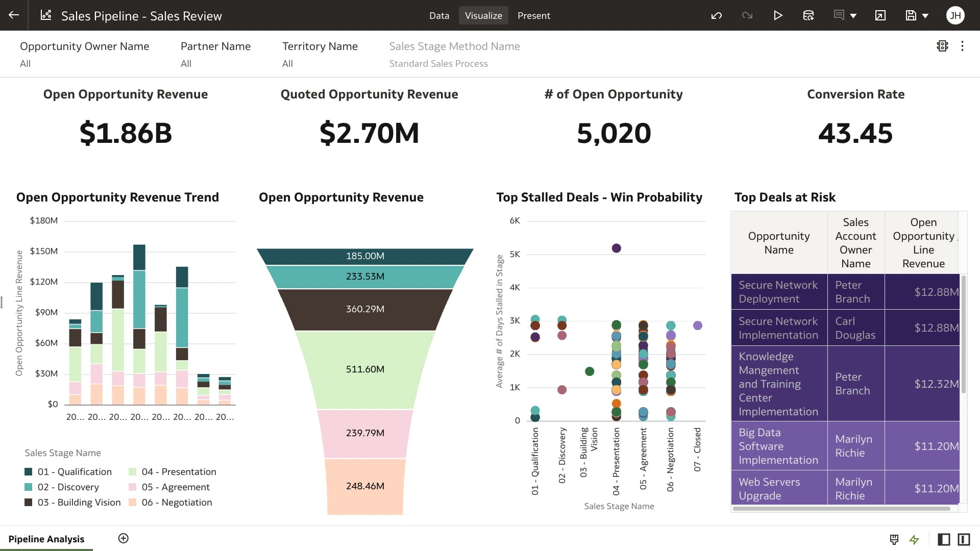This screenshot has width=980, height=551.
Task: Click the Save icon
Action: 911,15
